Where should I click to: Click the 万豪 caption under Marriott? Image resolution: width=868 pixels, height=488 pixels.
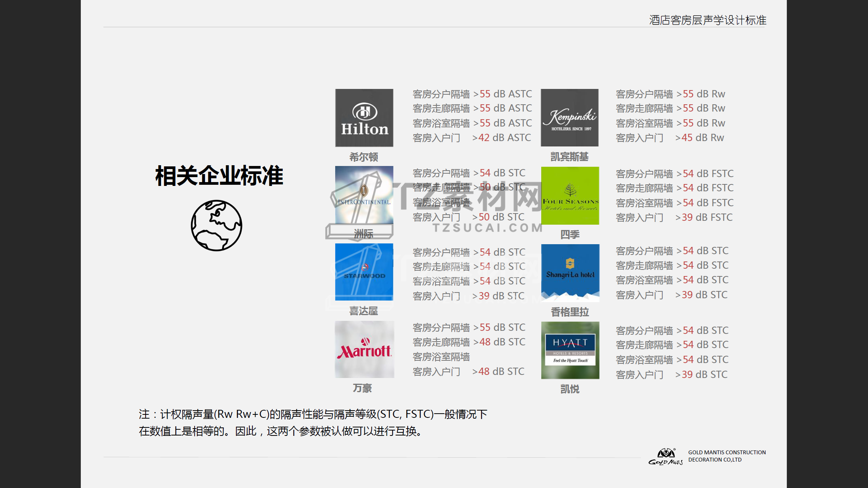pos(362,388)
